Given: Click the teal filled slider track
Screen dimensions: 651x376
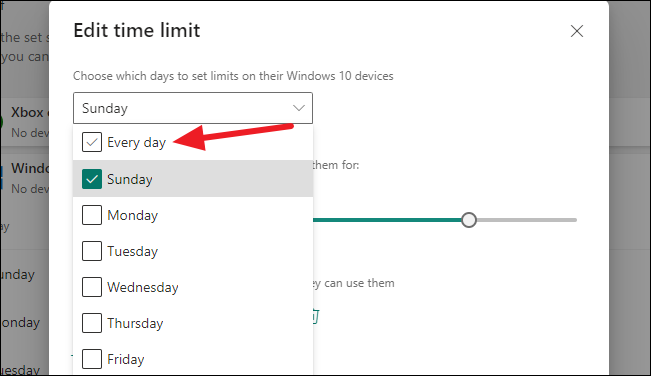Looking at the screenshot, I should tap(387, 220).
